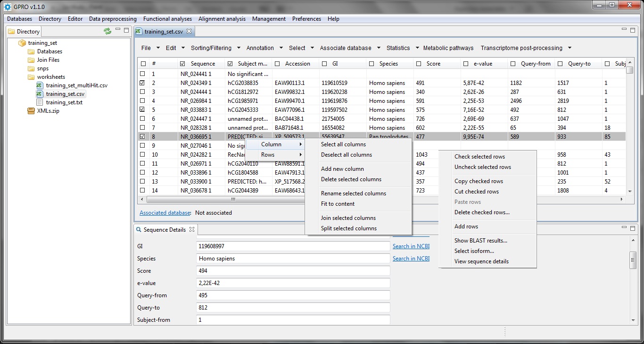Image resolution: width=644 pixels, height=344 pixels.
Task: Minimize the Directory panel
Action: pyautogui.click(x=118, y=31)
